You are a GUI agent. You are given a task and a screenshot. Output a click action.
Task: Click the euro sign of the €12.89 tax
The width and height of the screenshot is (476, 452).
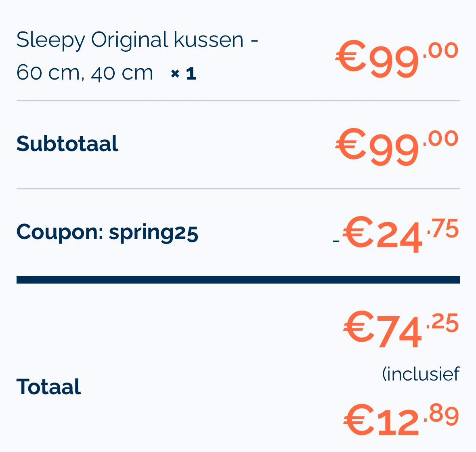pyautogui.click(x=358, y=420)
